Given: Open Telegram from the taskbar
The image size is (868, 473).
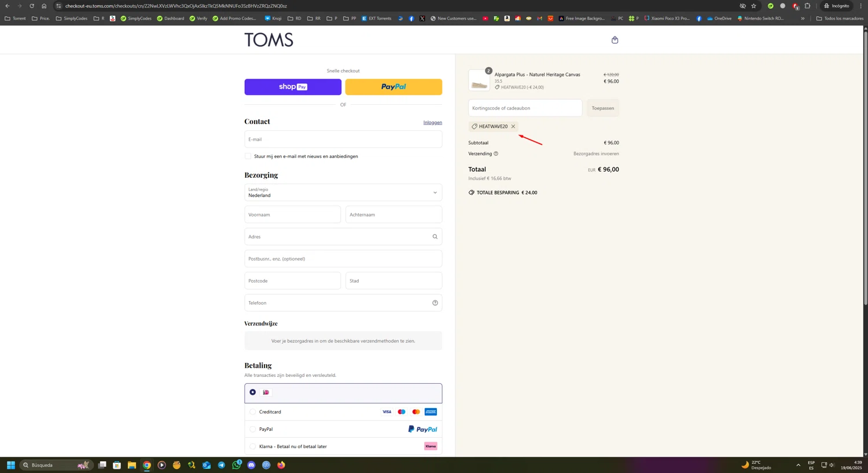Looking at the screenshot, I should click(222, 465).
